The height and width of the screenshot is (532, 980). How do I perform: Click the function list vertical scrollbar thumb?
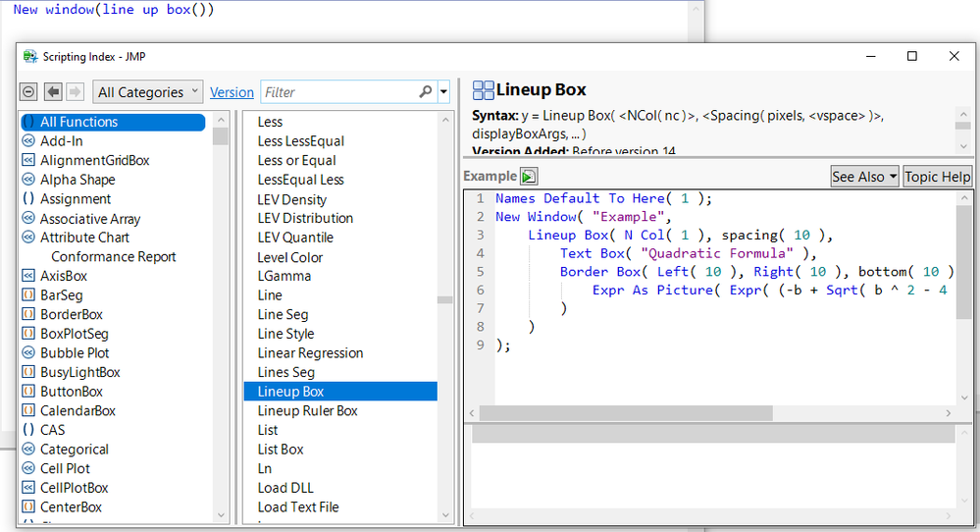[444, 300]
